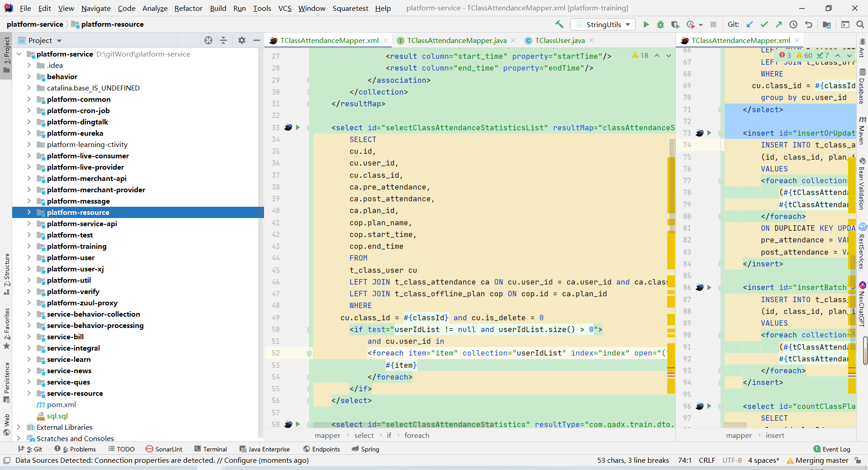Close the left TClassAttendanceMapper.xml tab
Image resolution: width=868 pixels, height=470 pixels.
point(386,40)
